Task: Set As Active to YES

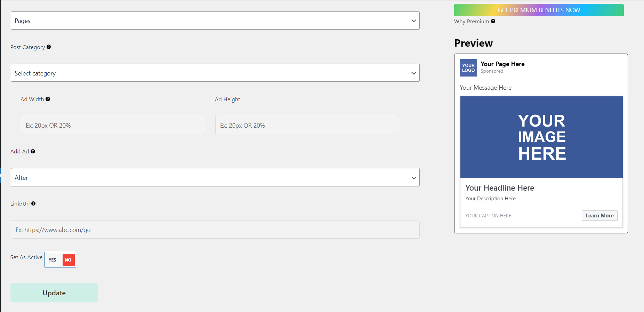Action: [x=53, y=260]
